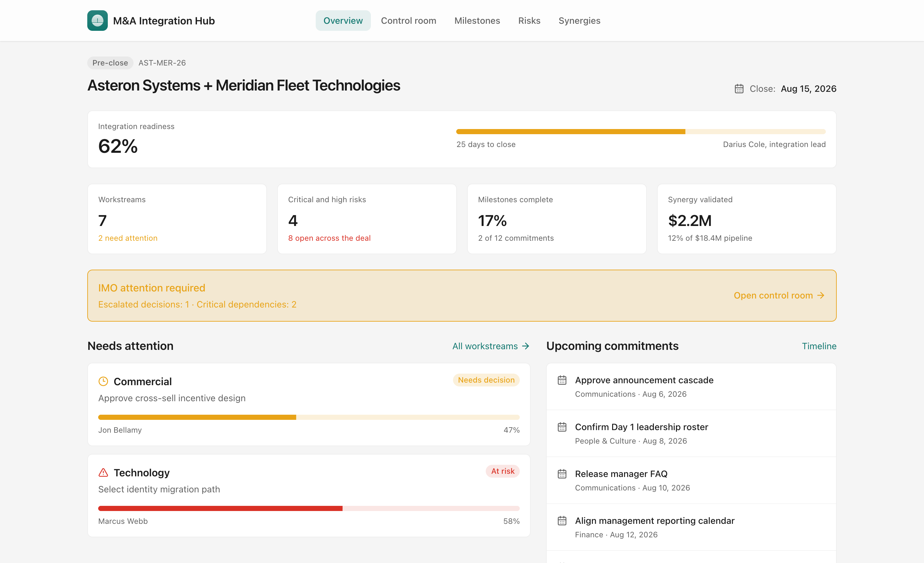
Task: Open the Milestones complete card
Action: pos(557,219)
